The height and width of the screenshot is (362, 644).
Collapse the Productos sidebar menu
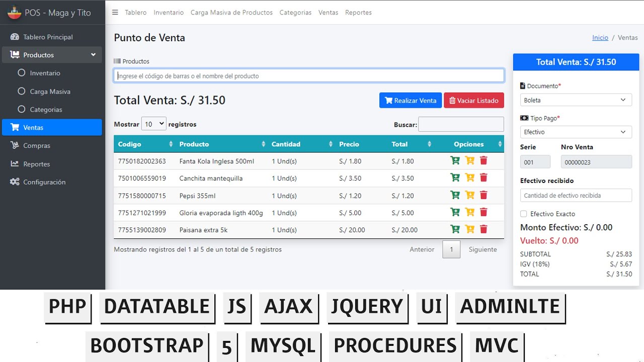tap(52, 55)
